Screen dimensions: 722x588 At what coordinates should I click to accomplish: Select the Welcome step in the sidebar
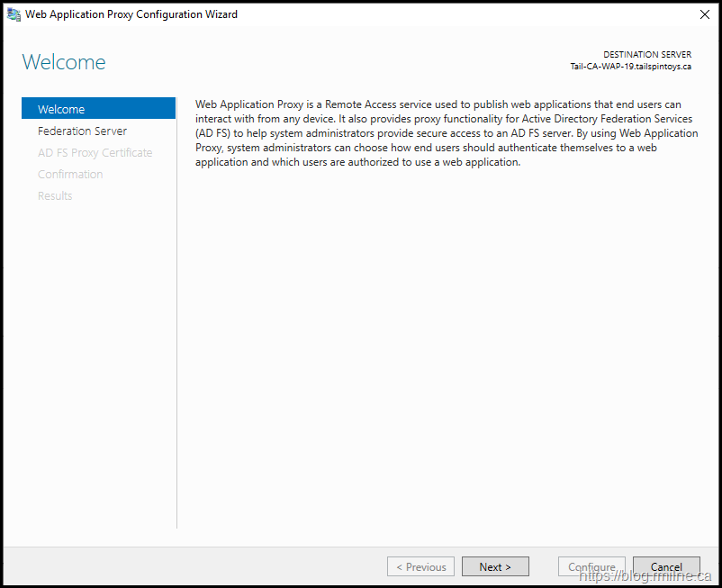(x=98, y=109)
